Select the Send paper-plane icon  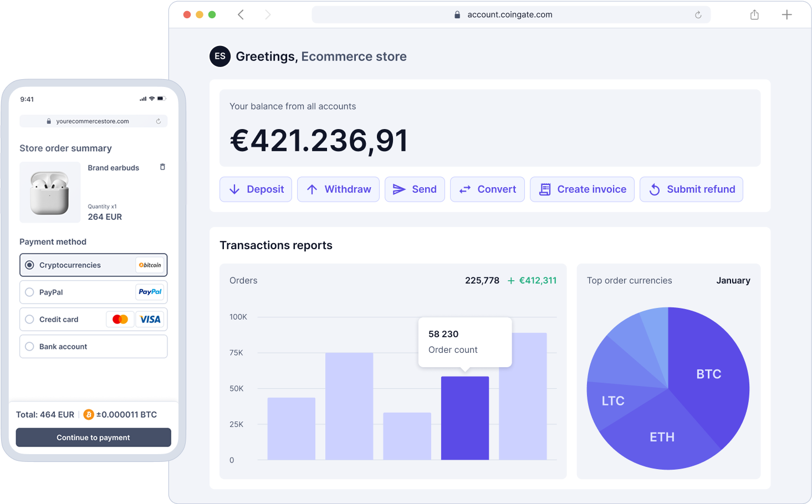tap(399, 189)
